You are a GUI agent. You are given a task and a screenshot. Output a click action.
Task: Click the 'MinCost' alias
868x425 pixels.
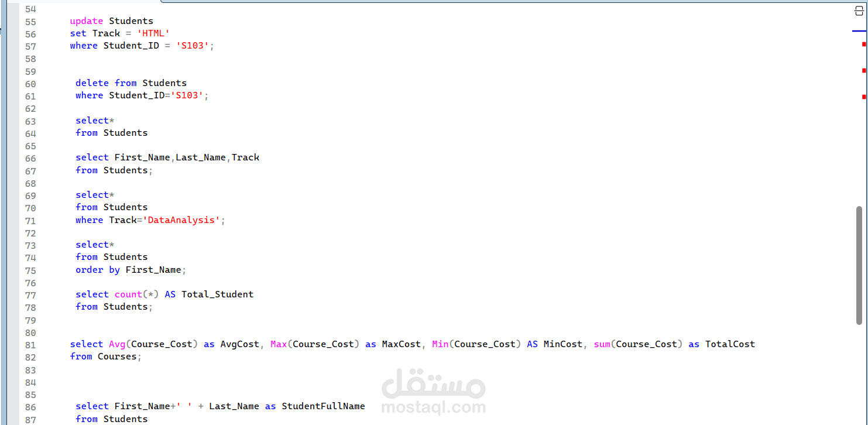(x=562, y=344)
